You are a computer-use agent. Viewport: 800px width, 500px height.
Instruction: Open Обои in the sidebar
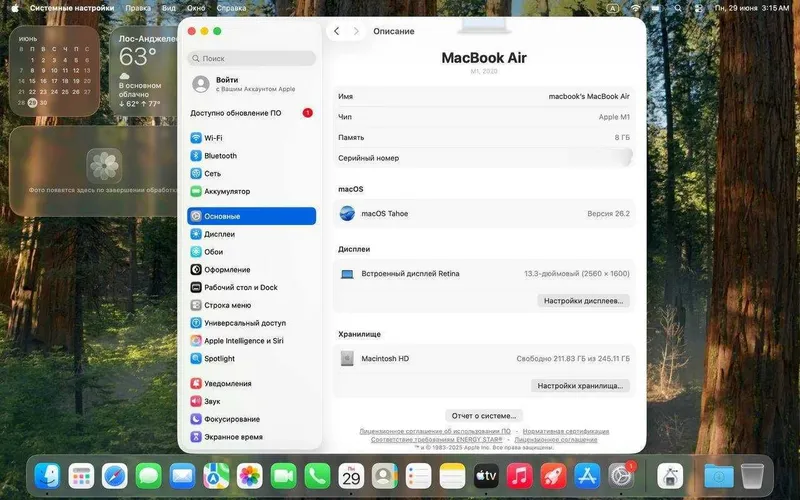251,252
